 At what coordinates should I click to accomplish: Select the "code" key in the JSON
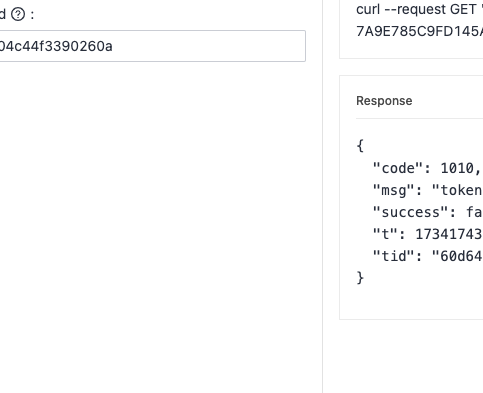pyautogui.click(x=398, y=168)
